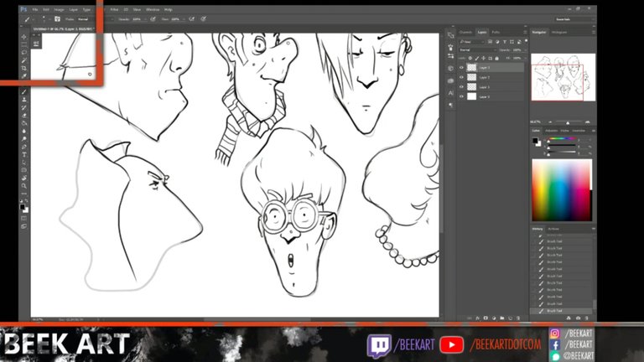This screenshot has height=362, width=644.
Task: Toggle visibility of the bottom white layer
Action: (461, 97)
